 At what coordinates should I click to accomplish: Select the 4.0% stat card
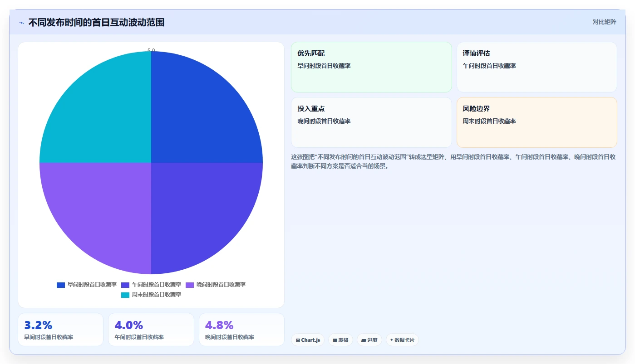(151, 330)
